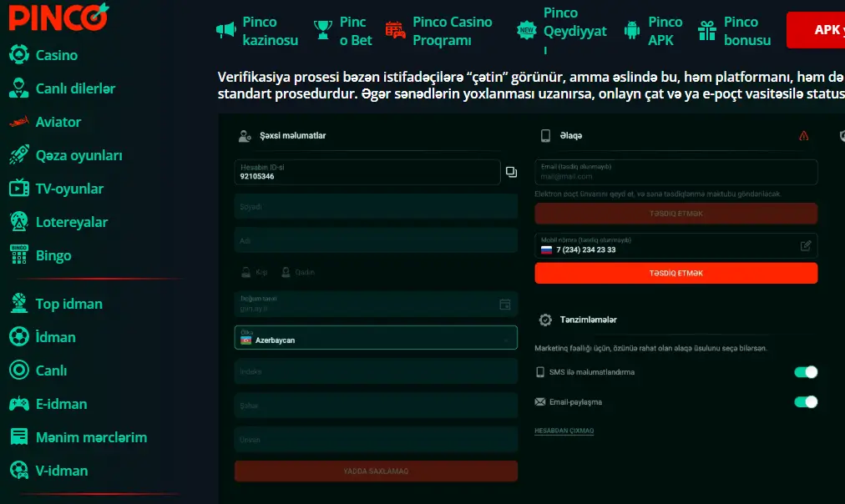Select the Qadın gender option

(x=298, y=273)
